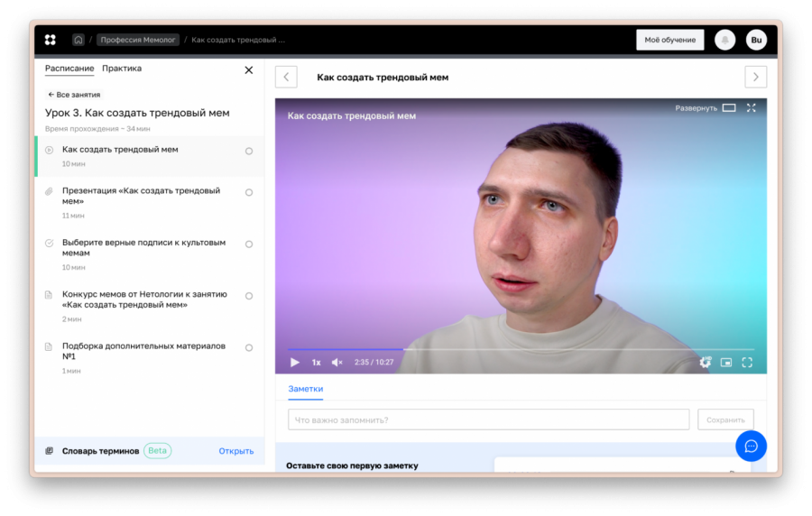Enable picture-in-picture mode
The width and height of the screenshot is (812, 516).
[726, 362]
